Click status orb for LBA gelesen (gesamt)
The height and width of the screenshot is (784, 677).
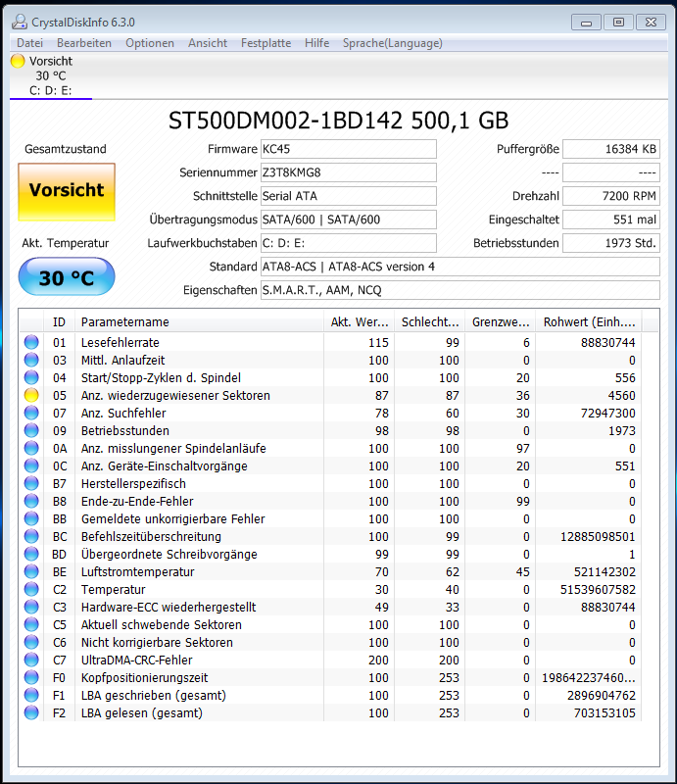[x=31, y=713]
